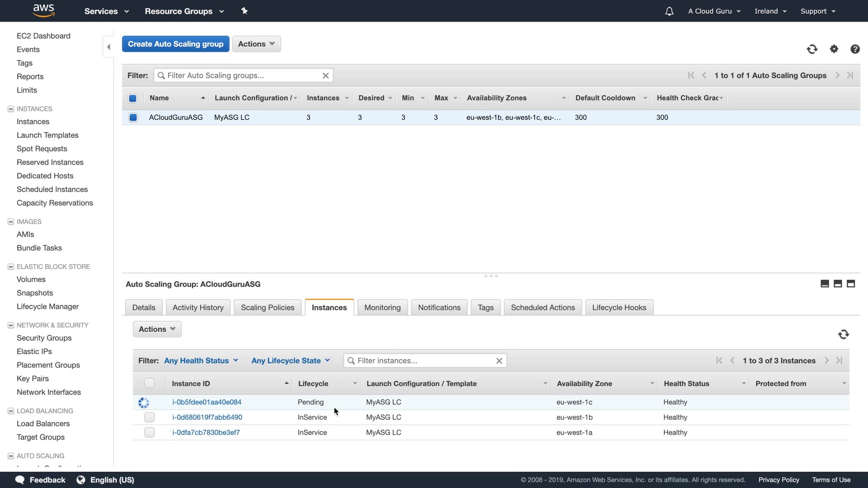
Task: Click the AWS logo home icon
Action: (x=44, y=10)
